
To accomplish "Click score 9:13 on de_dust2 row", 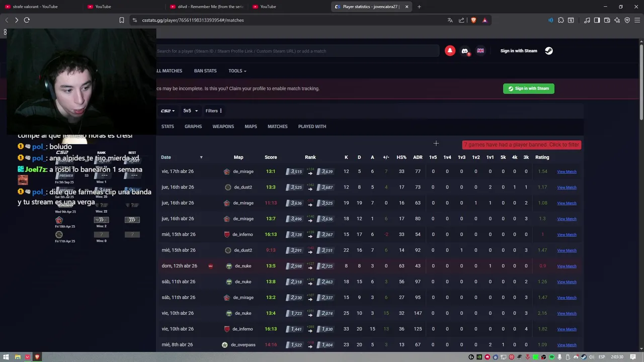I will click(x=271, y=250).
